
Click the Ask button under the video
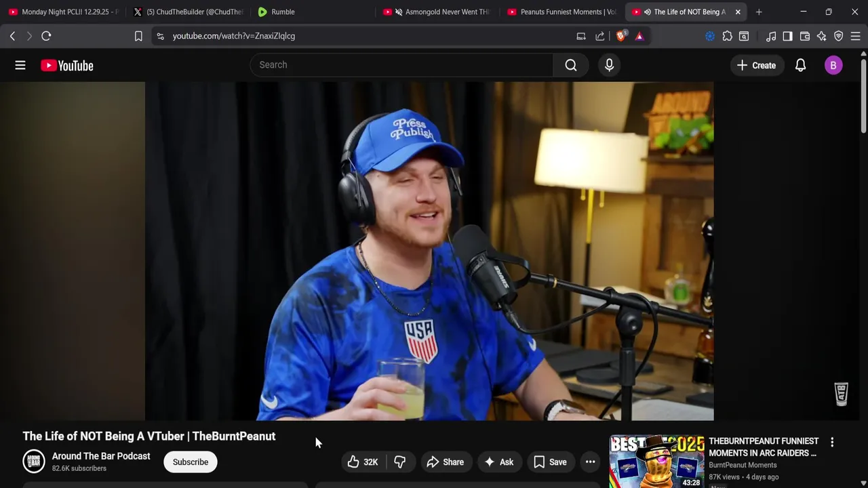coord(498,462)
